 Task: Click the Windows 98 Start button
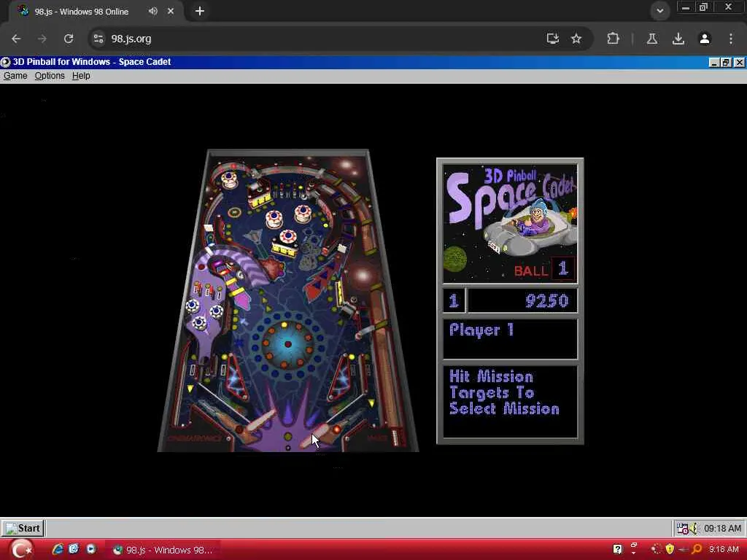click(x=23, y=528)
